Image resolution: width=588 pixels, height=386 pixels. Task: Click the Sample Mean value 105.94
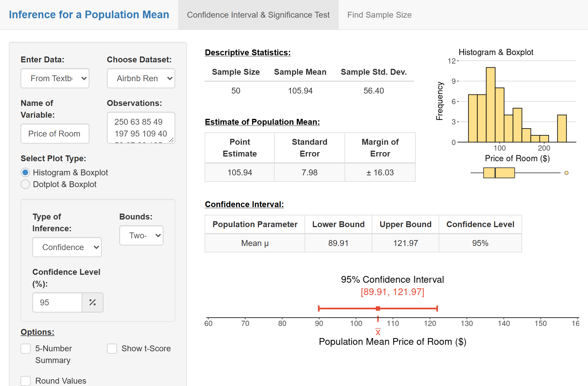(300, 91)
